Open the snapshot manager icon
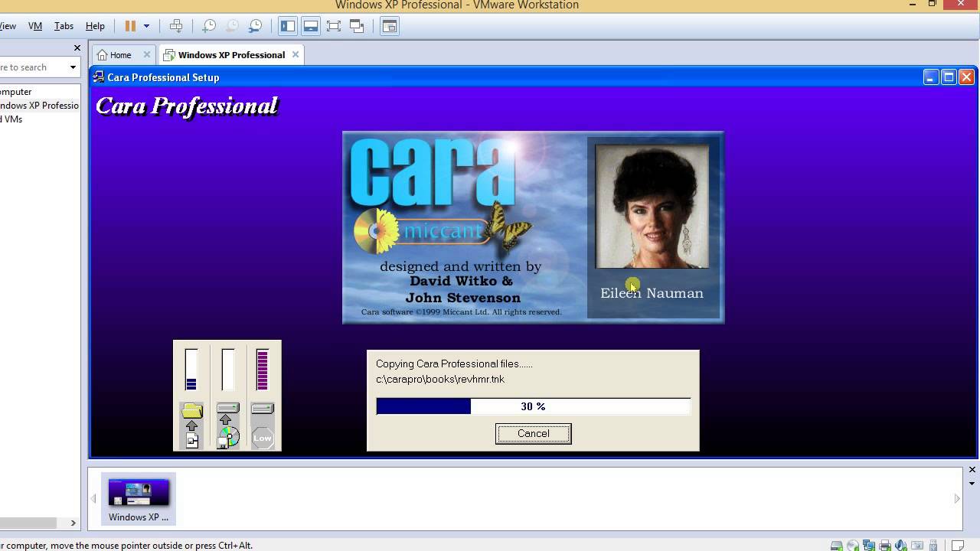Image resolution: width=980 pixels, height=551 pixels. 256,26
